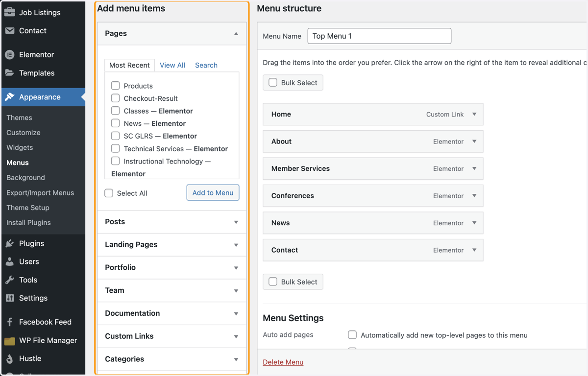Screen dimensions: 588x376
Task: Click the Add to Menu button
Action: tap(213, 193)
